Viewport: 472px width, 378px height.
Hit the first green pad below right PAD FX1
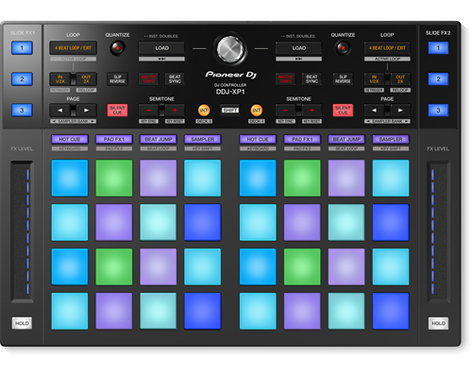click(302, 178)
